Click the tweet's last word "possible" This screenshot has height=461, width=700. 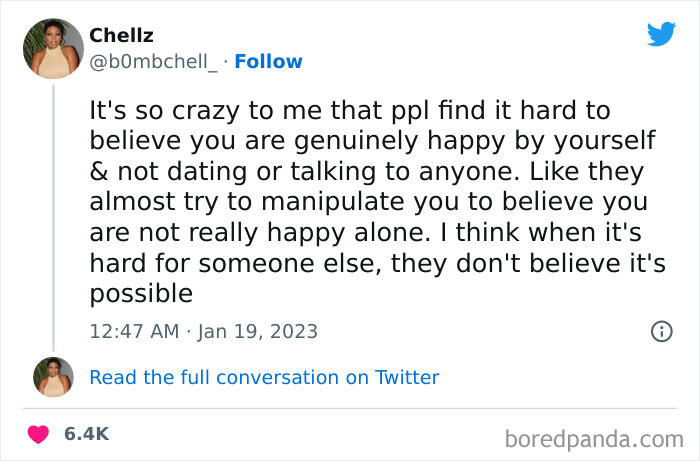click(140, 293)
